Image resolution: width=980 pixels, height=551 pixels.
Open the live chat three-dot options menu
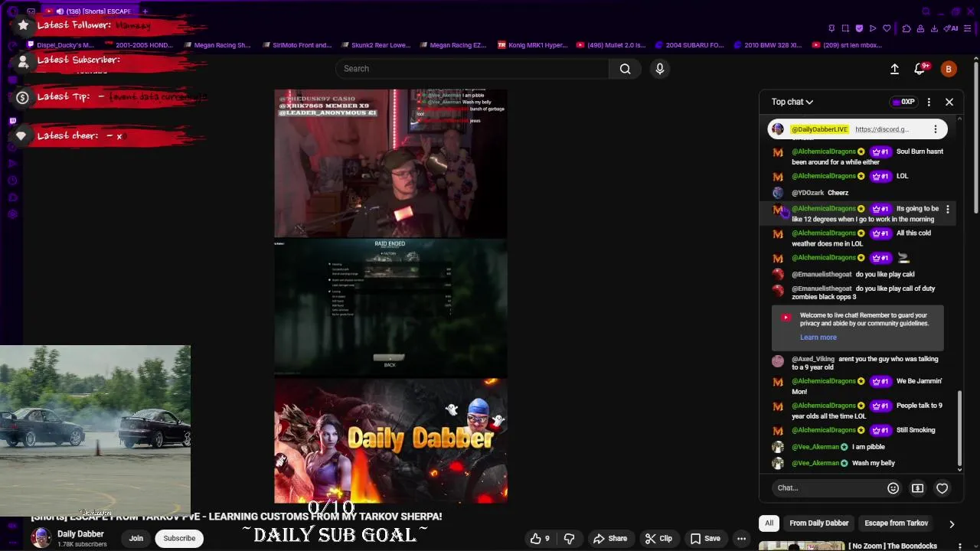click(929, 102)
